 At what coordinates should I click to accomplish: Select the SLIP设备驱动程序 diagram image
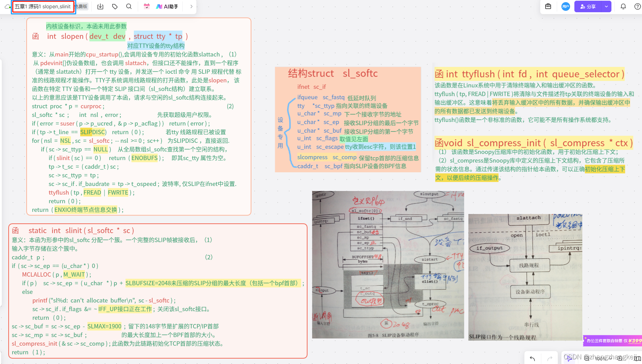pyautogui.click(x=388, y=265)
